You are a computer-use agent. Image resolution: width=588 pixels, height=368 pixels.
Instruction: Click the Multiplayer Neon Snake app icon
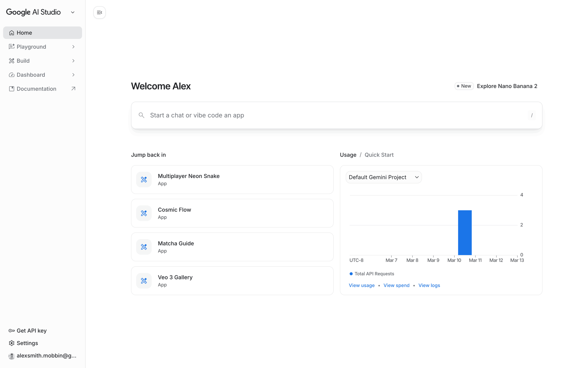(x=144, y=179)
